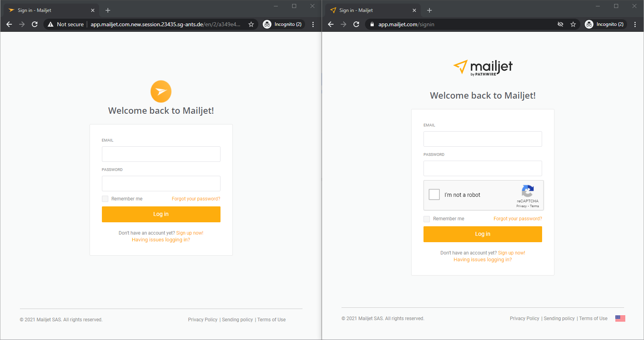Bookmark the page in the left window
644x340 pixels.
tap(251, 24)
